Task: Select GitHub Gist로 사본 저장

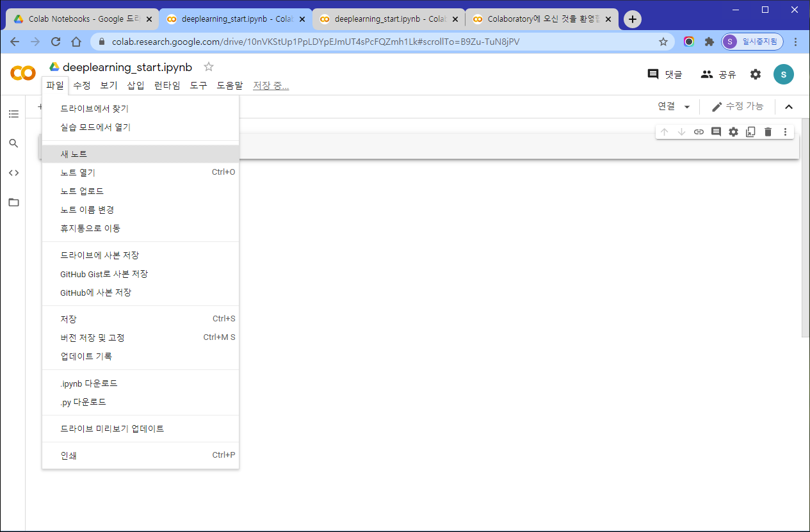Action: pos(140,273)
